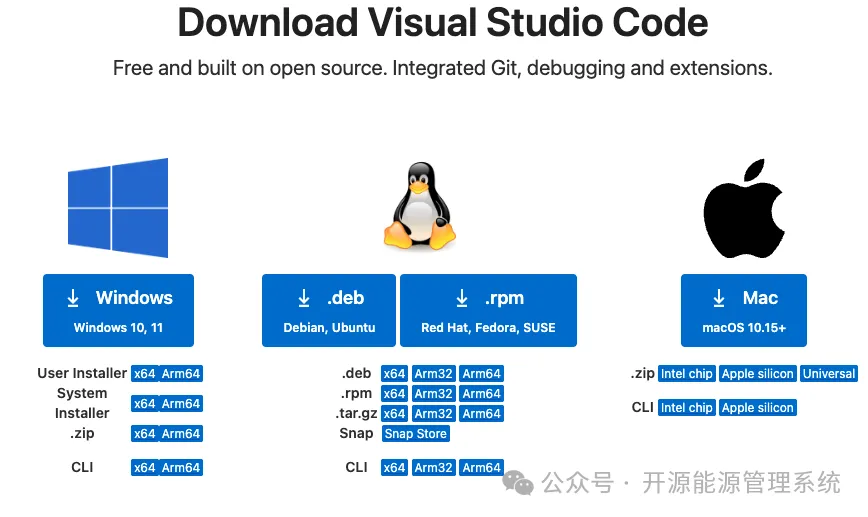Select Arm64 in the Linux .rpm row
Viewport: 868px width, 517px height.
point(482,394)
